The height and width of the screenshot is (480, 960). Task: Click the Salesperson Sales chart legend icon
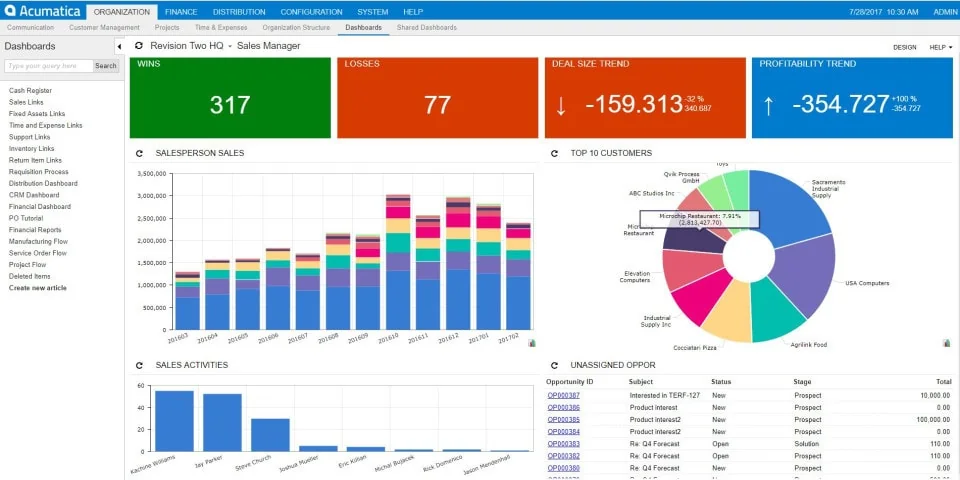pos(531,343)
